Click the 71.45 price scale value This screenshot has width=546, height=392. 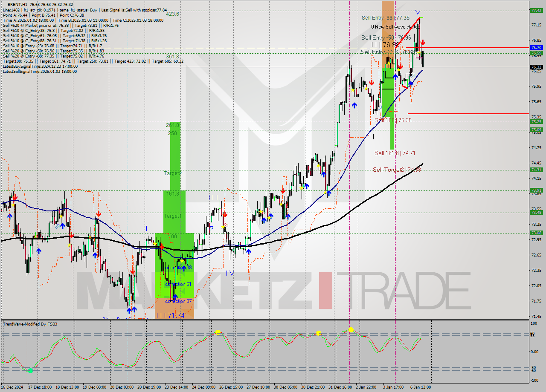click(x=536, y=316)
